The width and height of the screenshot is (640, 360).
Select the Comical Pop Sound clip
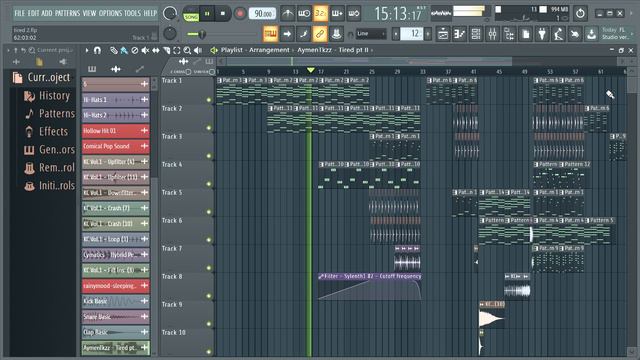[116, 146]
